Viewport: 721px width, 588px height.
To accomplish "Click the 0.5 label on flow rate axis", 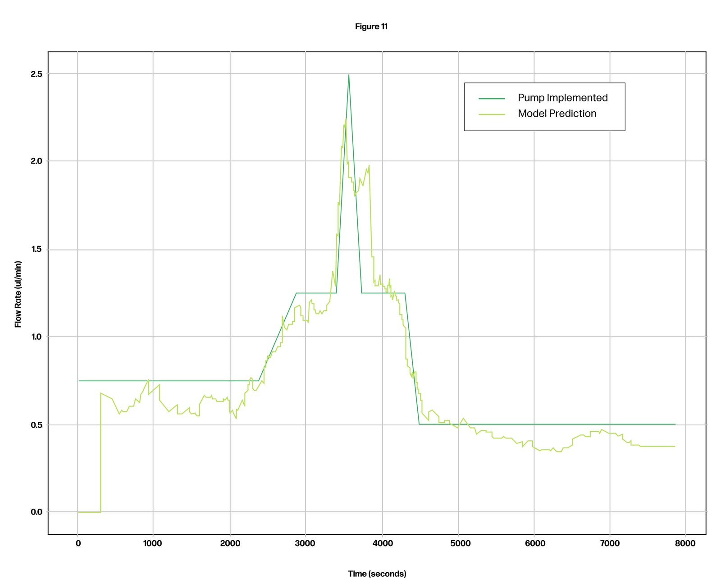I will 36,424.
